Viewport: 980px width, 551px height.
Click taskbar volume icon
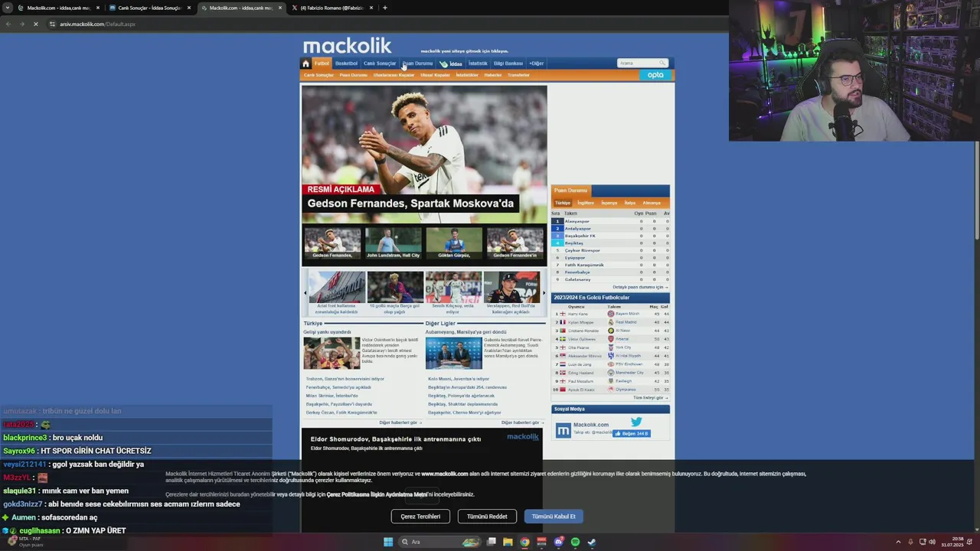coord(932,542)
